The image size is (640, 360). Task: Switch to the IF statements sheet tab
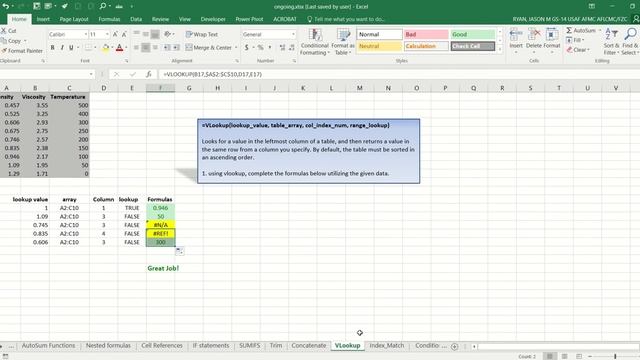211,346
